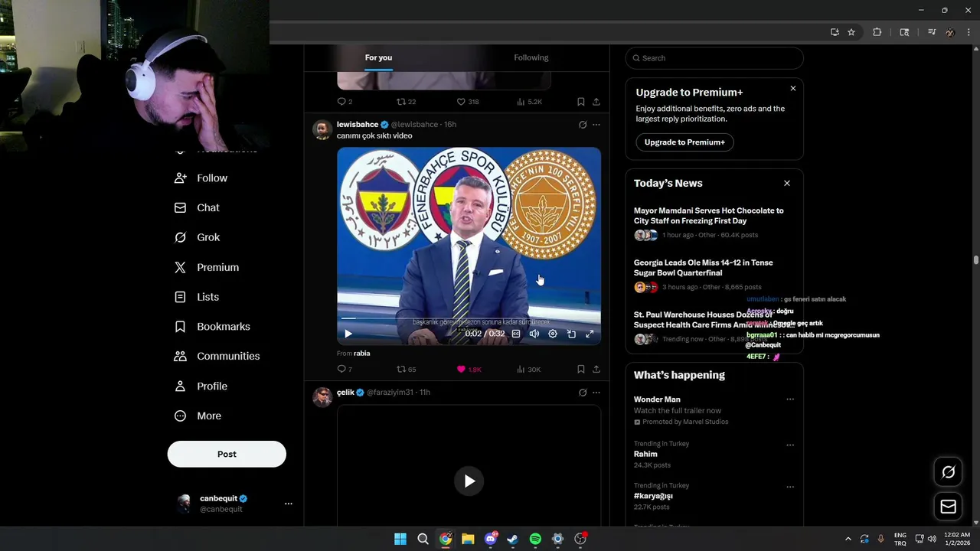980x551 pixels.
Task: Repost the lewisbahce post showing 65
Action: [407, 369]
